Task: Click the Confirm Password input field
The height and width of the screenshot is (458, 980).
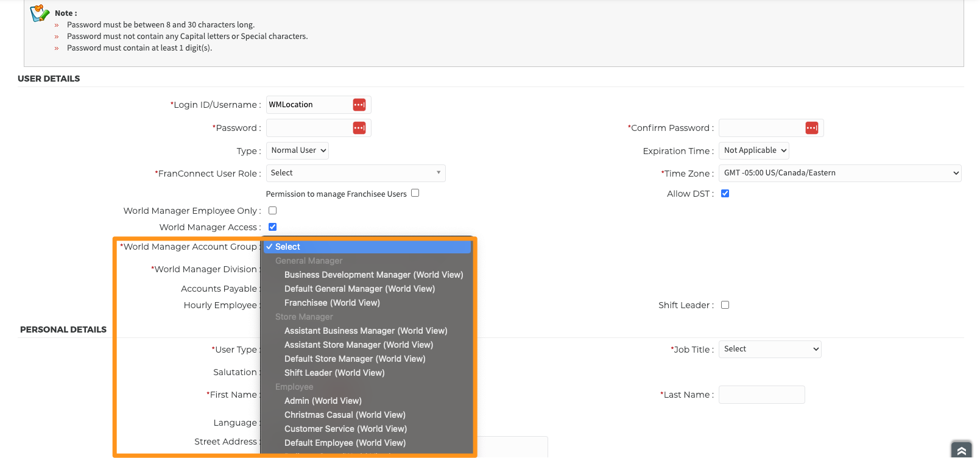Action: [771, 128]
